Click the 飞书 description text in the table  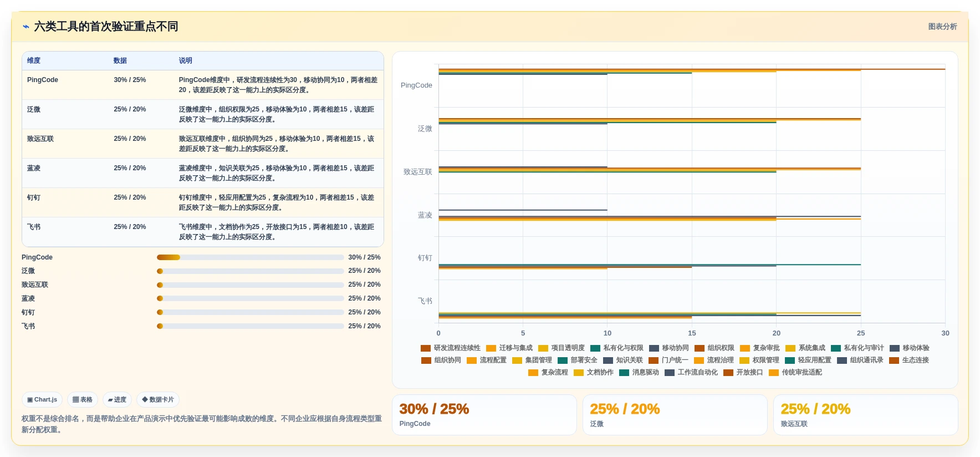click(x=277, y=232)
